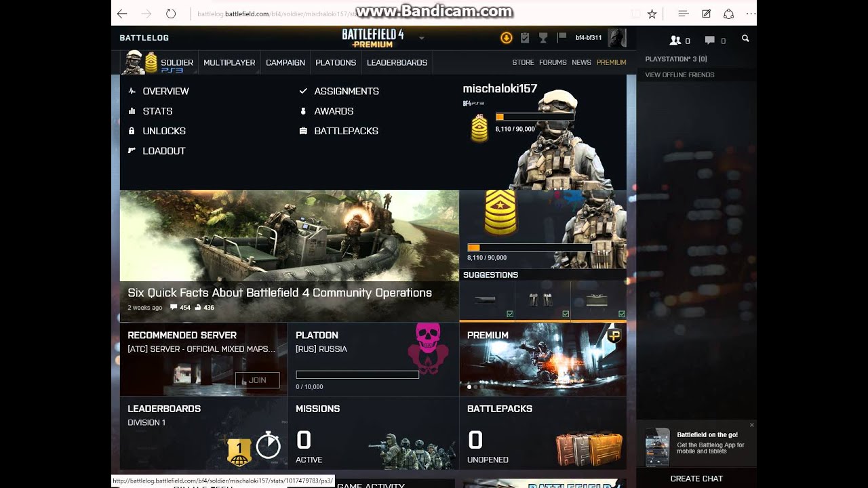868x488 pixels.
Task: Select Awards in soldier menu
Action: point(334,111)
